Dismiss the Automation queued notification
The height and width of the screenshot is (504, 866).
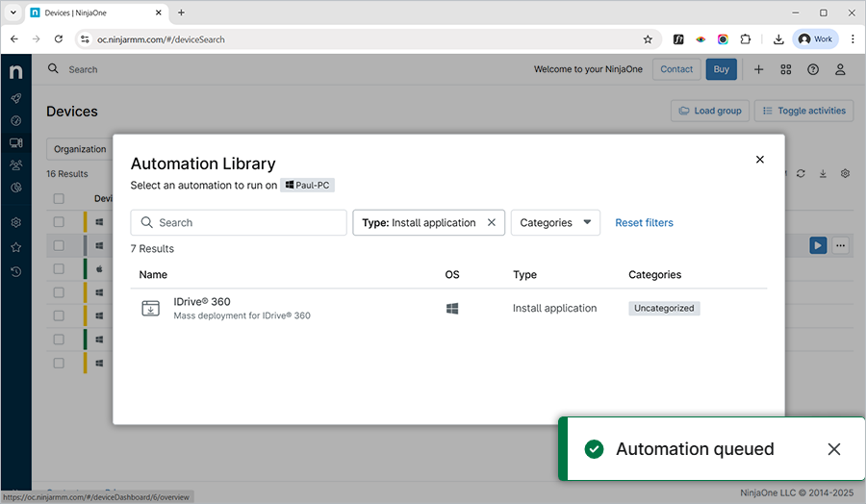833,449
